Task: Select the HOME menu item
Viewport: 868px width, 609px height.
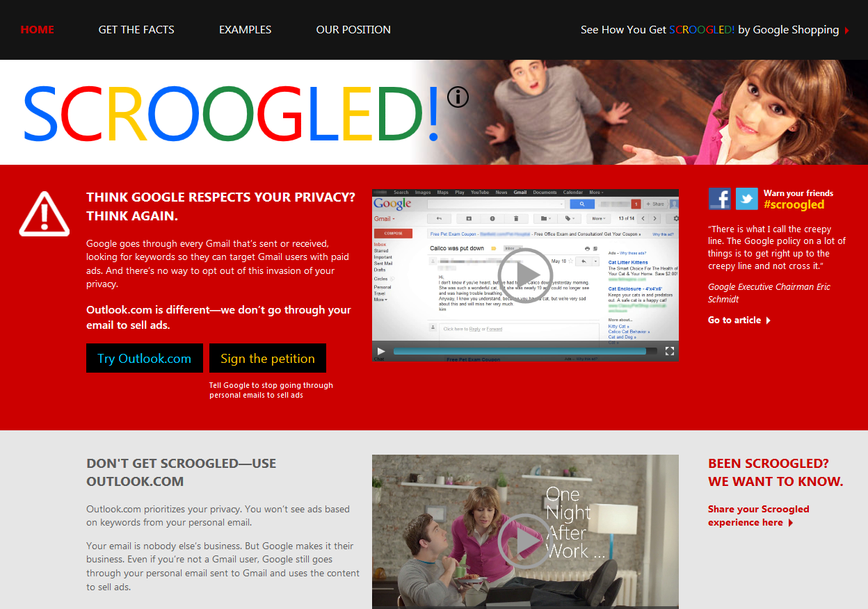Action: [37, 29]
